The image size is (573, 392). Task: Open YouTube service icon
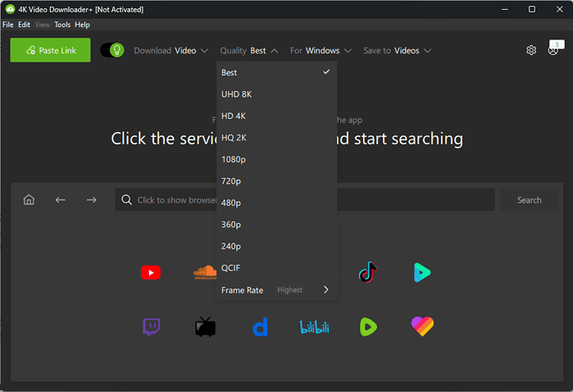point(151,272)
